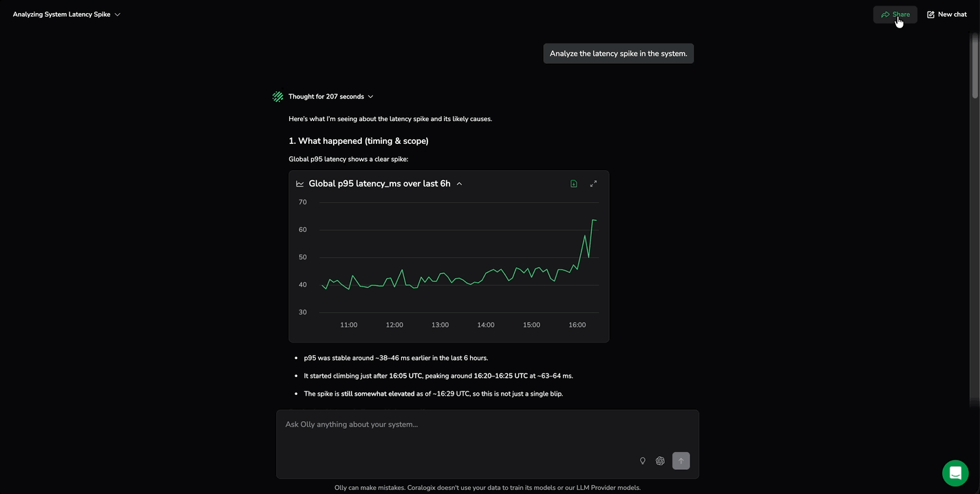980x494 pixels.
Task: Click the lightbulb icon in the prompt box
Action: coord(643,461)
